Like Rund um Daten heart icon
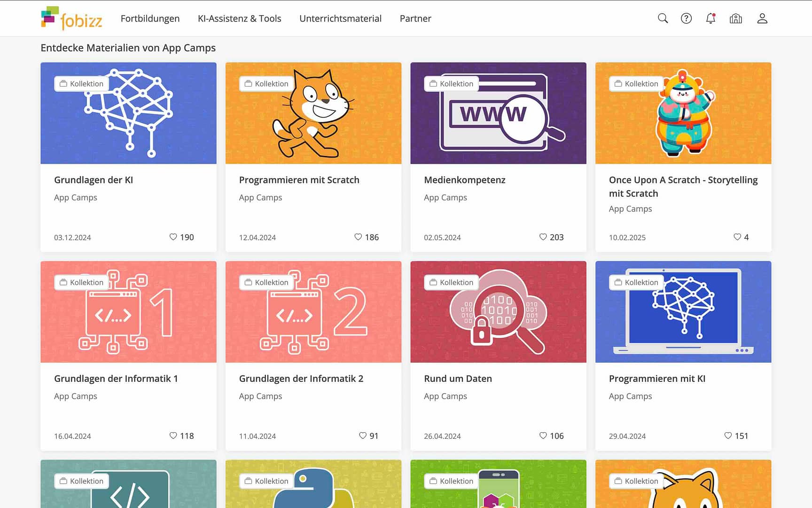 pos(543,436)
